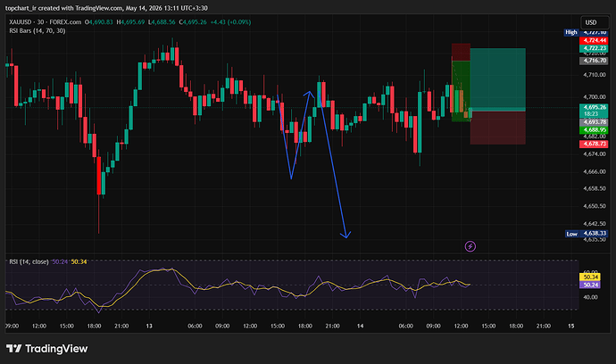Click the green 4,688.95 price tag
616x364 pixels.
594,129
